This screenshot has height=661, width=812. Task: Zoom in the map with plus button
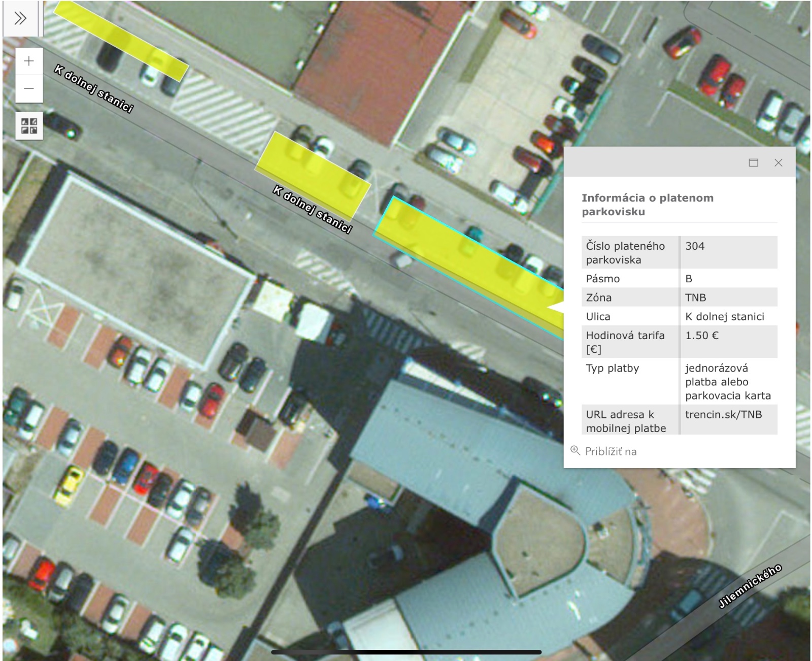coord(29,61)
